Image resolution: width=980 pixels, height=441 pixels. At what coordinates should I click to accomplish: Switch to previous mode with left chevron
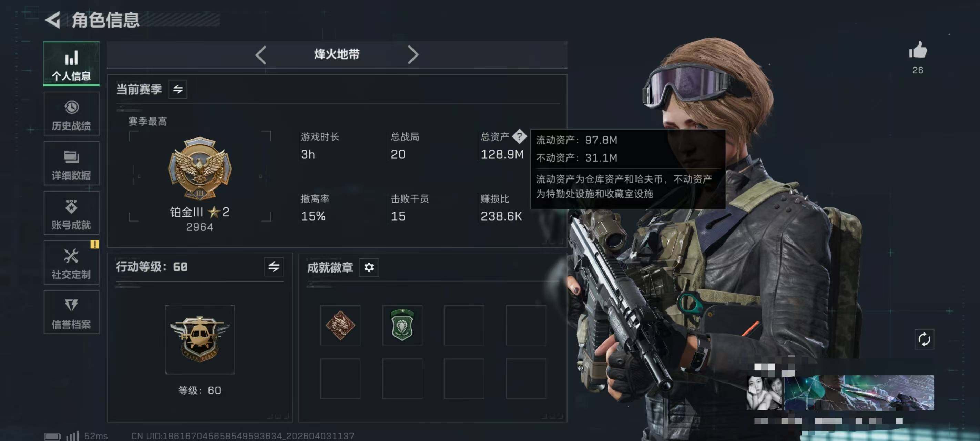click(261, 55)
